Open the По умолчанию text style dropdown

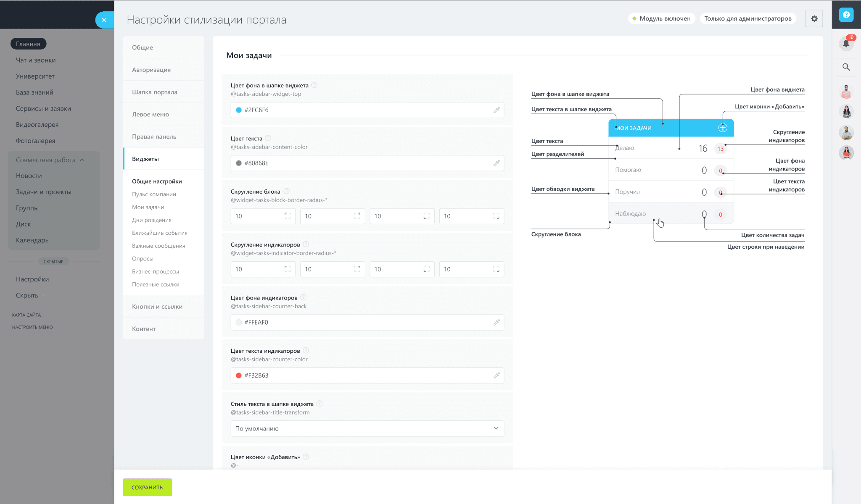(367, 428)
